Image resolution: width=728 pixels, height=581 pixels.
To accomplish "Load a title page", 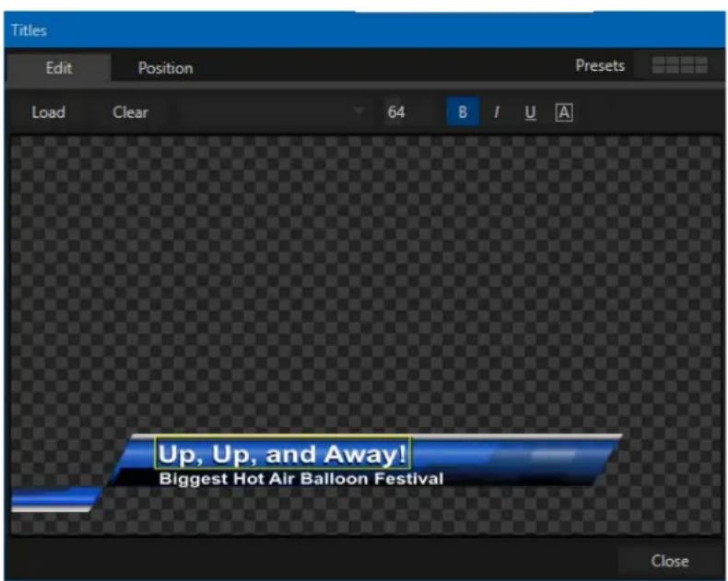I will coord(48,112).
